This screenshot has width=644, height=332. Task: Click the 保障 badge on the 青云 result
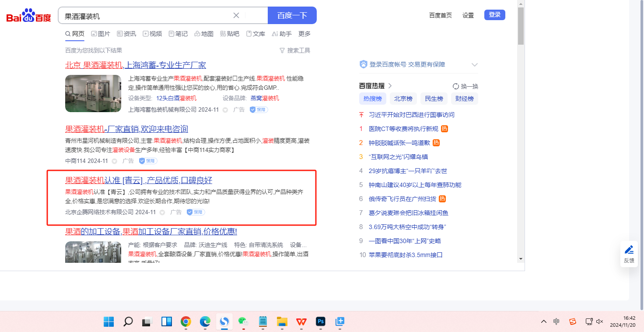(x=196, y=212)
